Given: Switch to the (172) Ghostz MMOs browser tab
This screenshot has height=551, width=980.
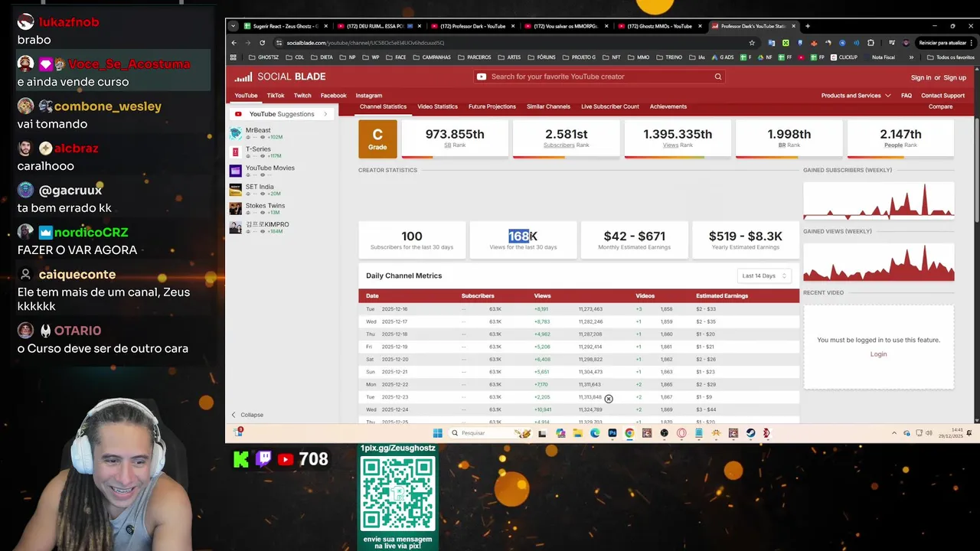Looking at the screenshot, I should tap(660, 26).
